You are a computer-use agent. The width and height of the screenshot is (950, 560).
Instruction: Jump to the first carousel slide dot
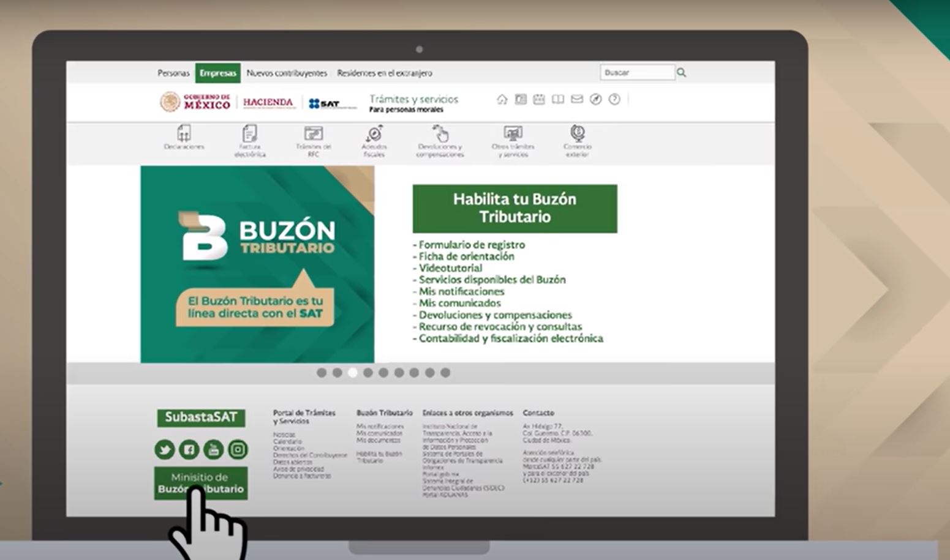tap(322, 373)
